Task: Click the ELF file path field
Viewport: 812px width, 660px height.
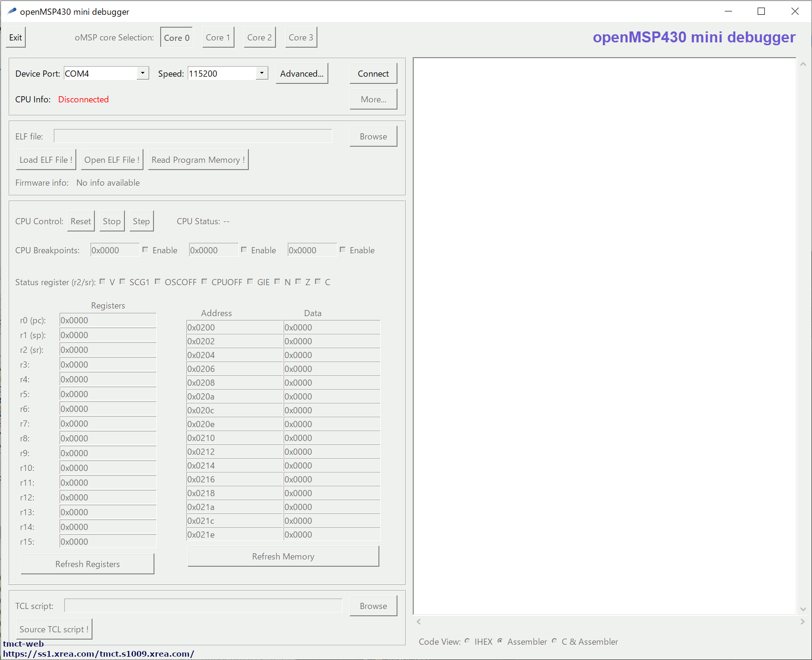Action: 193,136
